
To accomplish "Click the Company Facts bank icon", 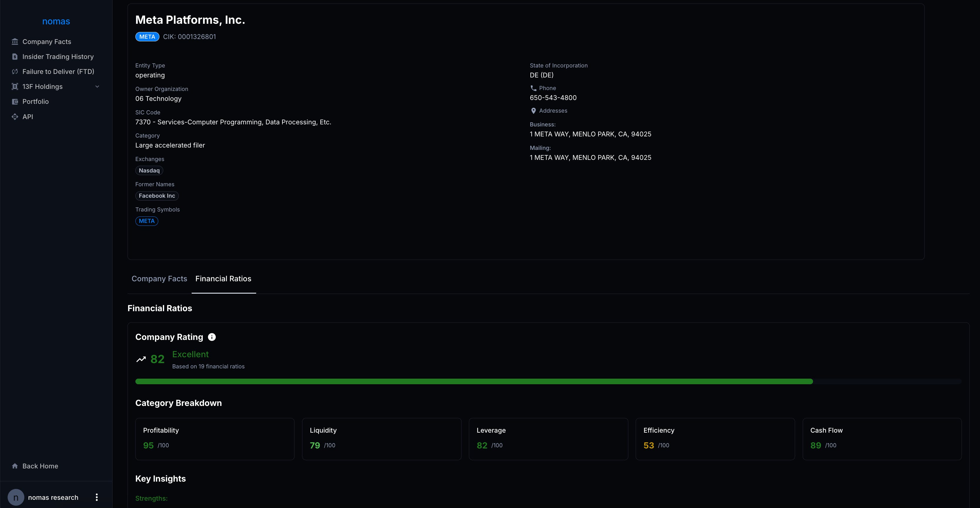I will [15, 42].
